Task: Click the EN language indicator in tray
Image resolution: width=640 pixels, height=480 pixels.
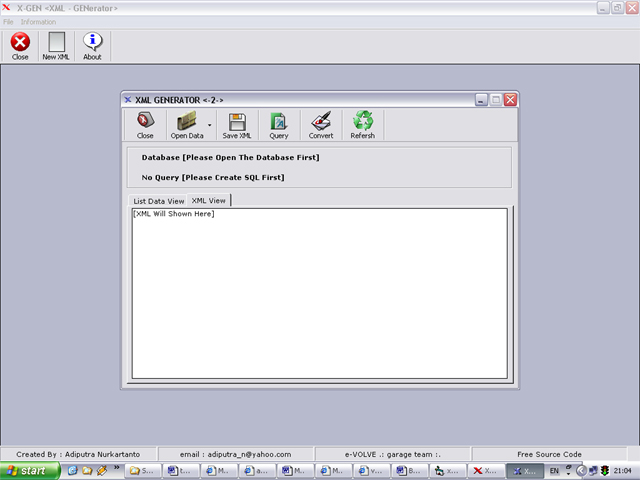Action: click(554, 470)
